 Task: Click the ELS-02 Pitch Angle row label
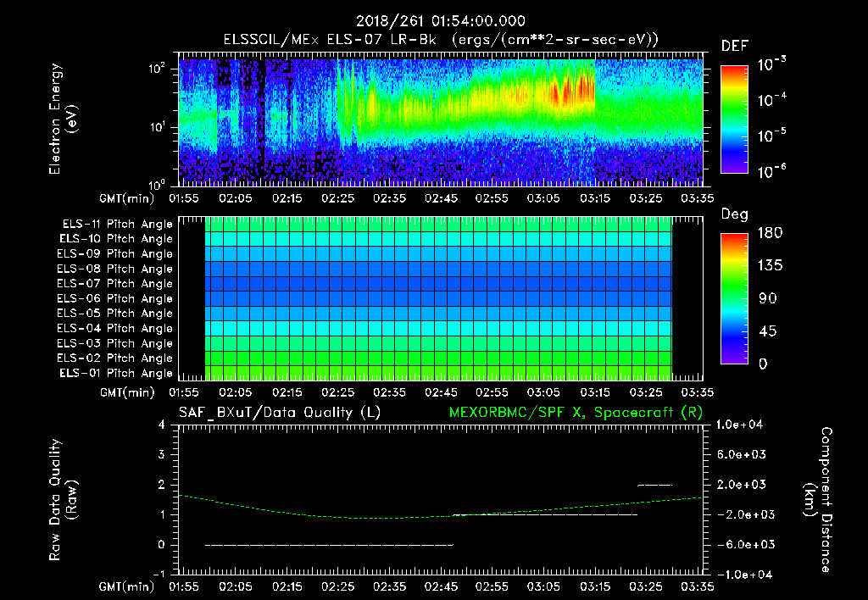pos(115,358)
